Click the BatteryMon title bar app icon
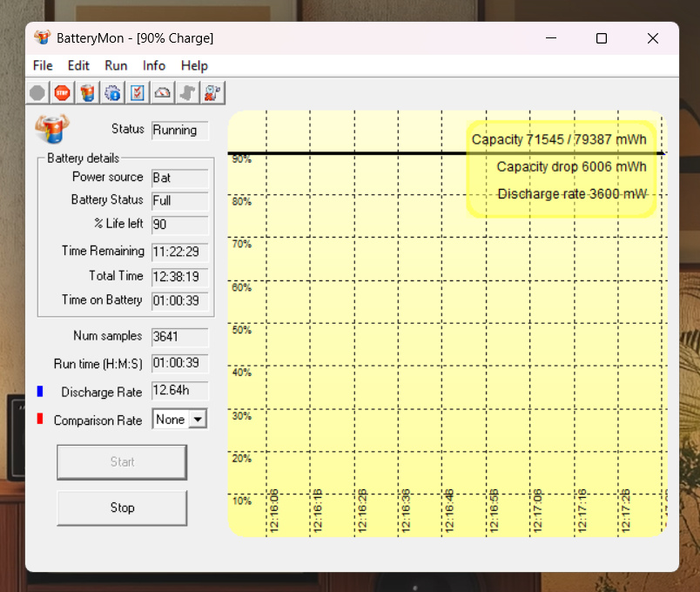This screenshot has height=592, width=700. [43, 38]
